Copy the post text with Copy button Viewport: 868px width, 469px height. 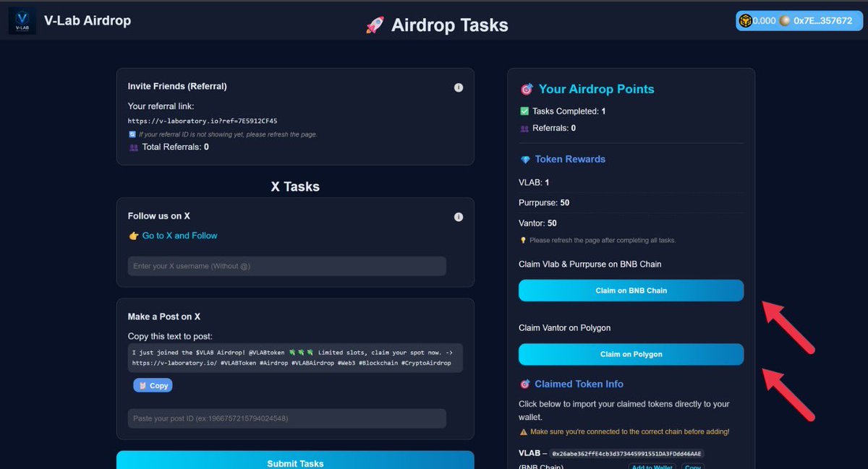[x=153, y=385]
